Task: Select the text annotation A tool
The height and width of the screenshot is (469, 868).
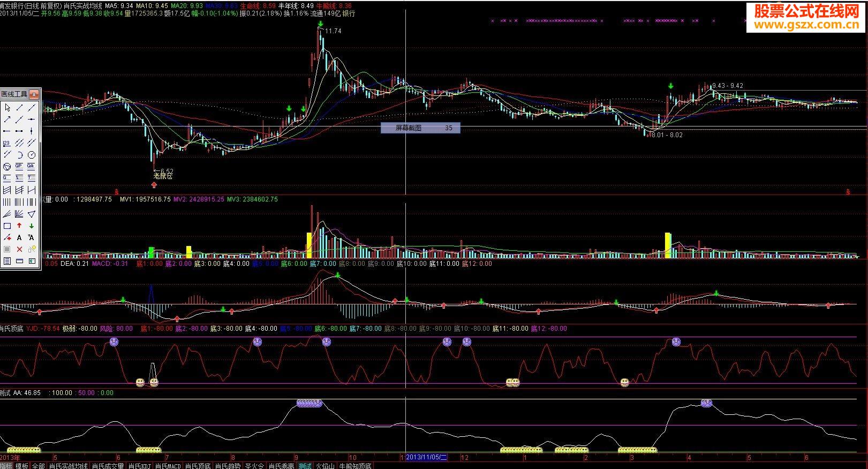Action: 20,238
